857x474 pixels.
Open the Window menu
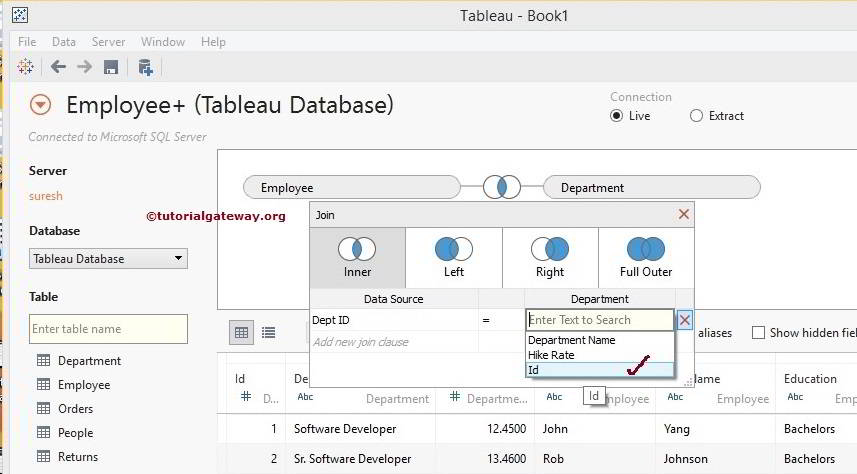(x=163, y=42)
